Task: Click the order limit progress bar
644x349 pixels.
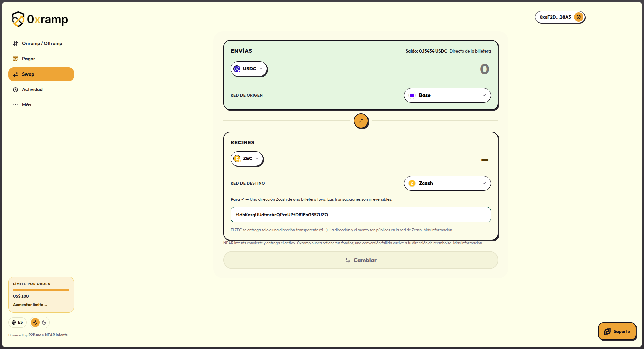Action: [x=41, y=290]
